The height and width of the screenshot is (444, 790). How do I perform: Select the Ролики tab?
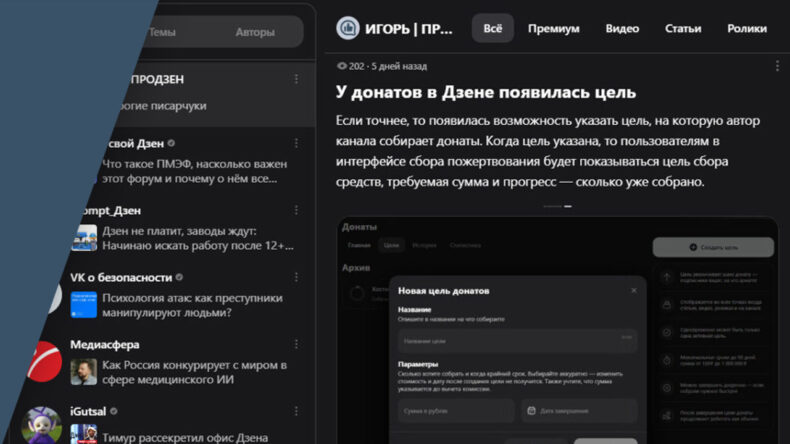(x=747, y=29)
